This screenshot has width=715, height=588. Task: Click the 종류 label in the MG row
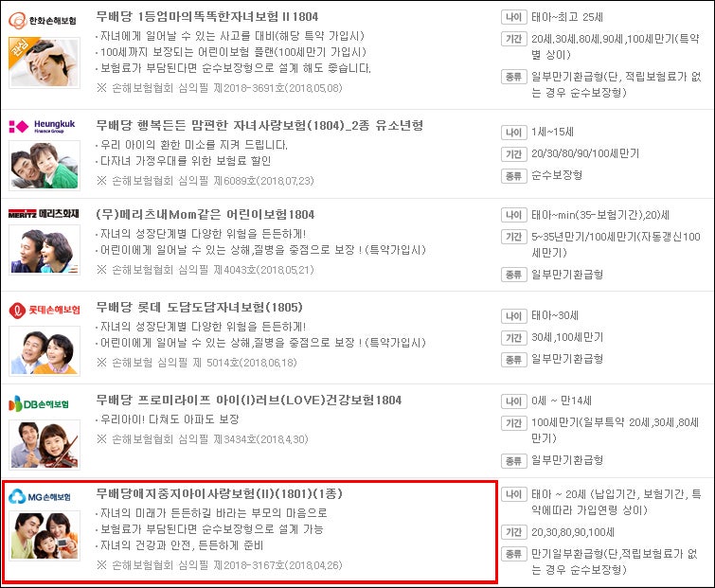(x=514, y=554)
